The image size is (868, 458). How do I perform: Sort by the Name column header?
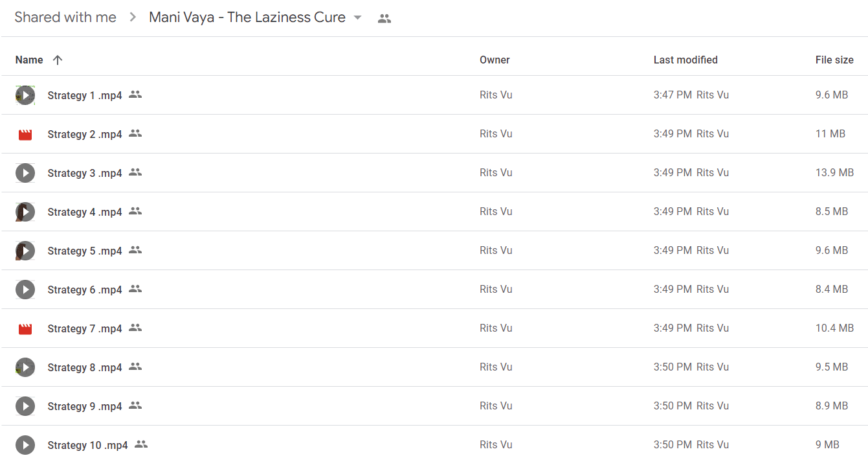(x=29, y=60)
